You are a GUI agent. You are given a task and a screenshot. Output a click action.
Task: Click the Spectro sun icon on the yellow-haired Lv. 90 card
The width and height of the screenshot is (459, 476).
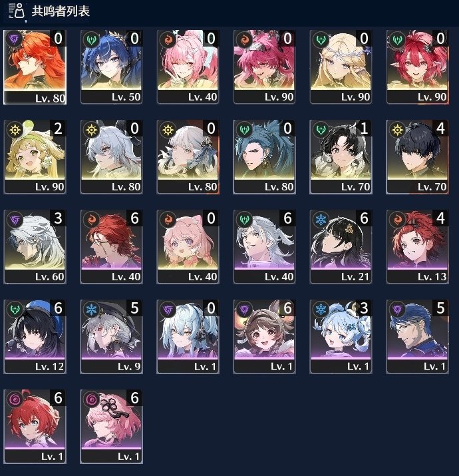pyautogui.click(x=15, y=130)
